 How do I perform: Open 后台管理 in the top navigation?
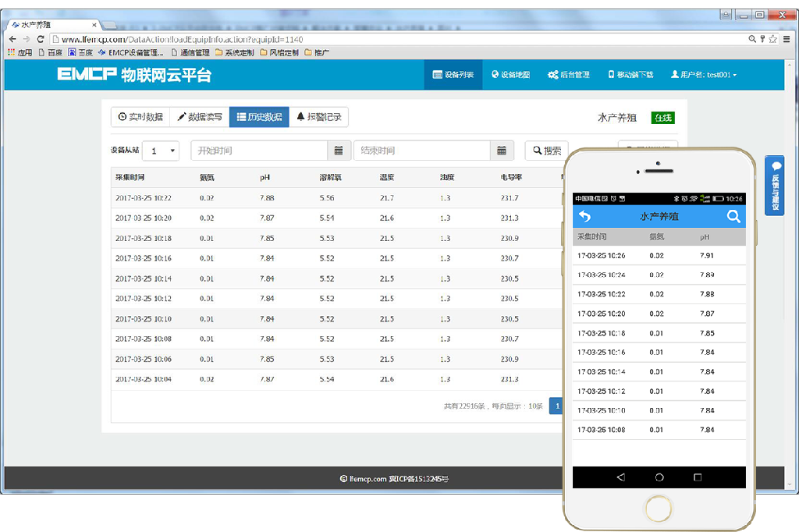tap(569, 75)
